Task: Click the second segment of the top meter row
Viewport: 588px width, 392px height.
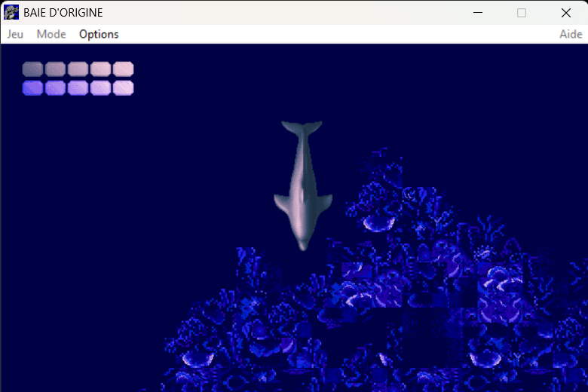Action: click(55, 69)
